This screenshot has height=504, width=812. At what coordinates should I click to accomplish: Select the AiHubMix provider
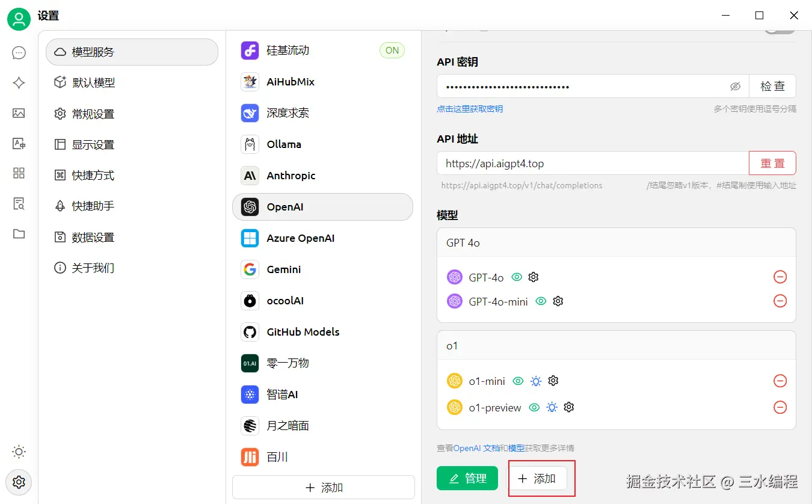[323, 82]
